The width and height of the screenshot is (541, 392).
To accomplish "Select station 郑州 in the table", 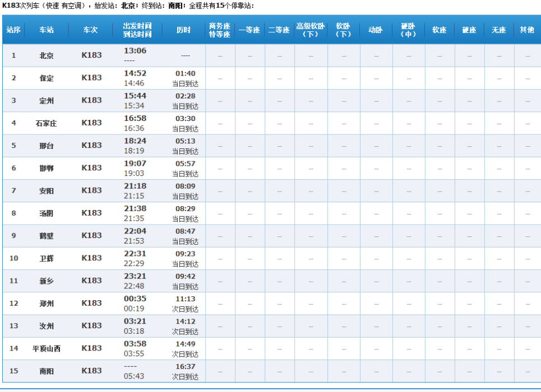I will coord(47,304).
